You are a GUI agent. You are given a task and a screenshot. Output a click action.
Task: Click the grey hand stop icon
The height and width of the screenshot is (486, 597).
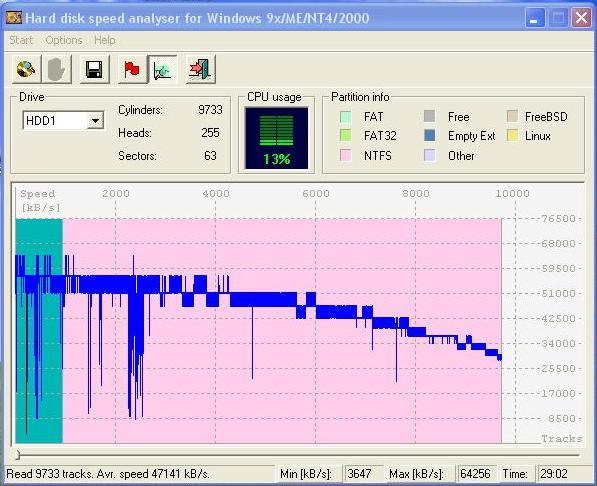click(x=57, y=69)
